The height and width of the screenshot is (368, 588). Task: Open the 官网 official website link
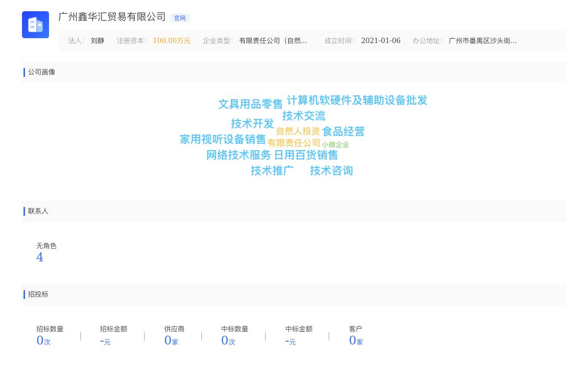180,18
